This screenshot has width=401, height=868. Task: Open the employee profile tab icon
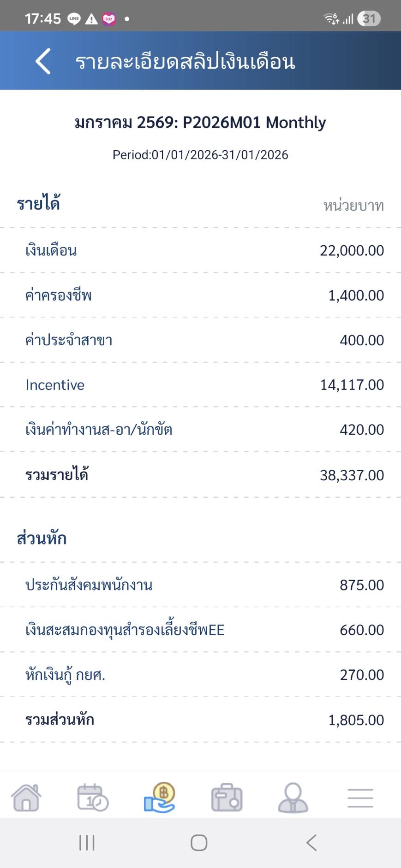pos(293,797)
